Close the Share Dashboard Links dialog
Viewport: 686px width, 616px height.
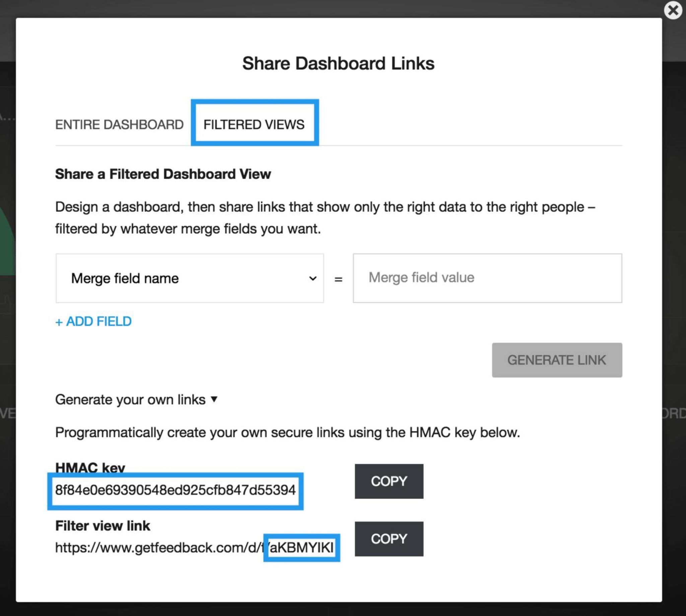[x=673, y=10]
